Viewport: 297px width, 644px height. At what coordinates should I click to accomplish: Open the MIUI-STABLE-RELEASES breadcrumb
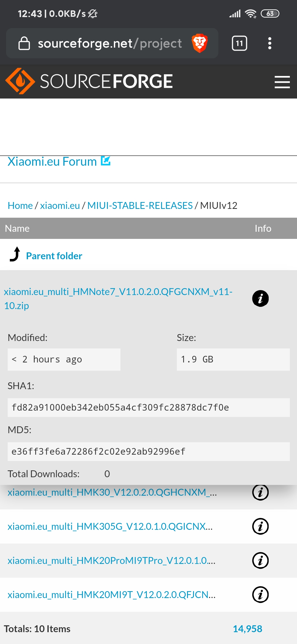pyautogui.click(x=140, y=206)
